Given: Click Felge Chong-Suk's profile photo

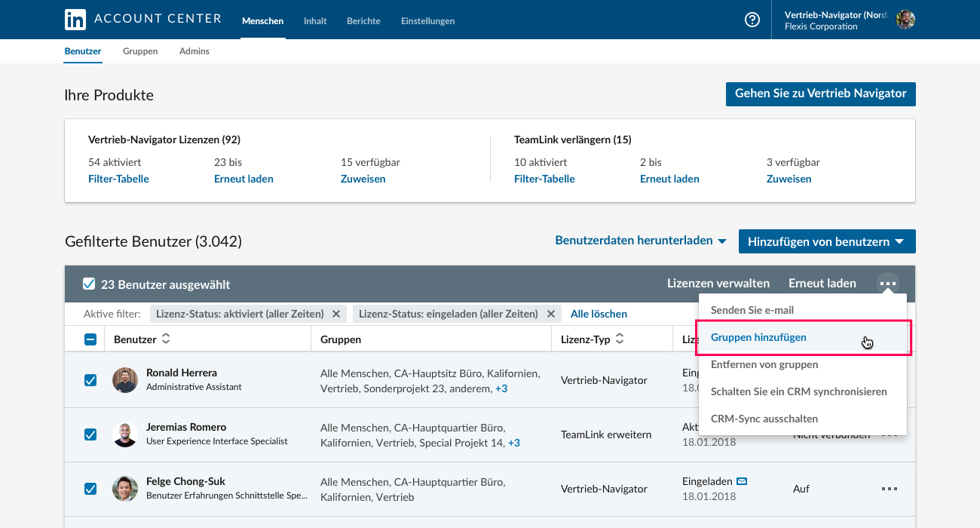Looking at the screenshot, I should coord(125,489).
